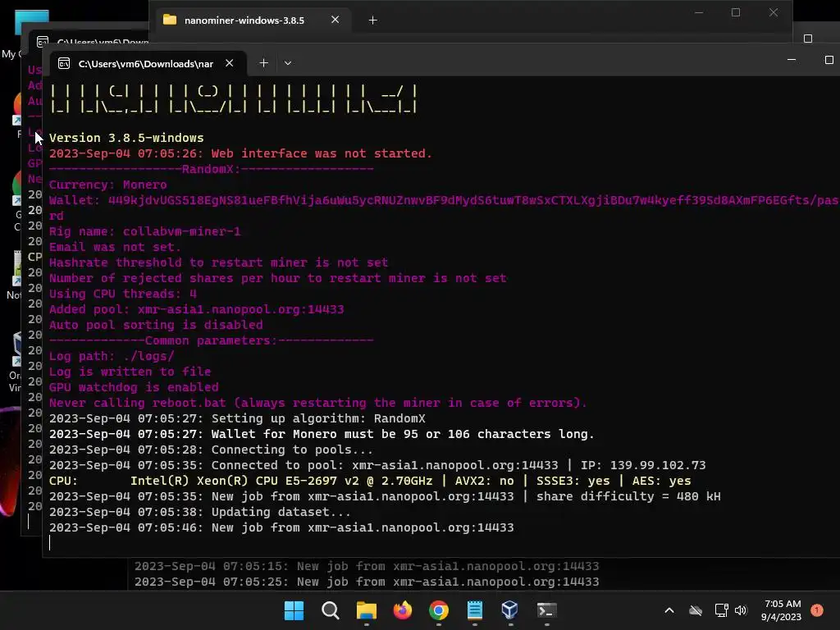The width and height of the screenshot is (840, 630).
Task: Click 'Connecting to pools...' line
Action: [211, 450]
